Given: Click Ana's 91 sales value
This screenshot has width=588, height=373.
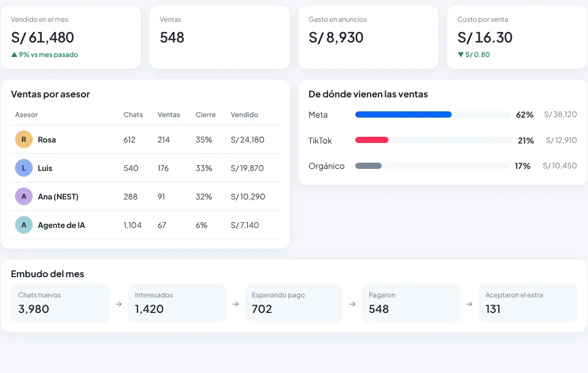Looking at the screenshot, I should [x=161, y=197].
